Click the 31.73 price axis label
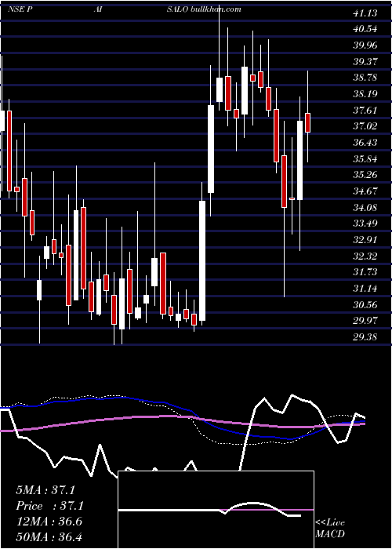This screenshot has height=549, width=392. tap(365, 272)
